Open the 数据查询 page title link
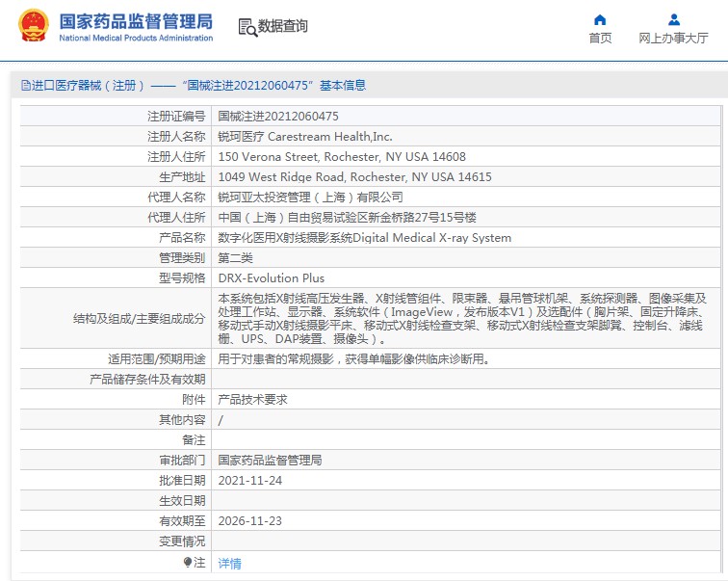This screenshot has width=728, height=581. tap(282, 26)
